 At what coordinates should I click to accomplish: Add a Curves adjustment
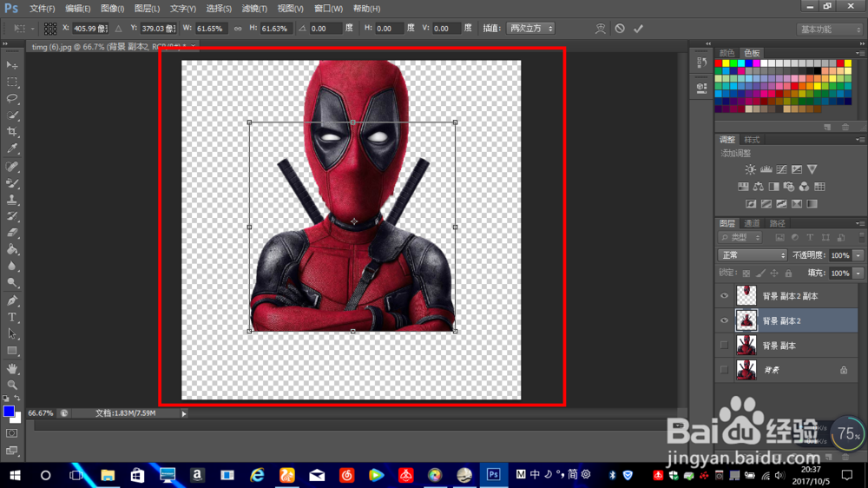point(781,169)
